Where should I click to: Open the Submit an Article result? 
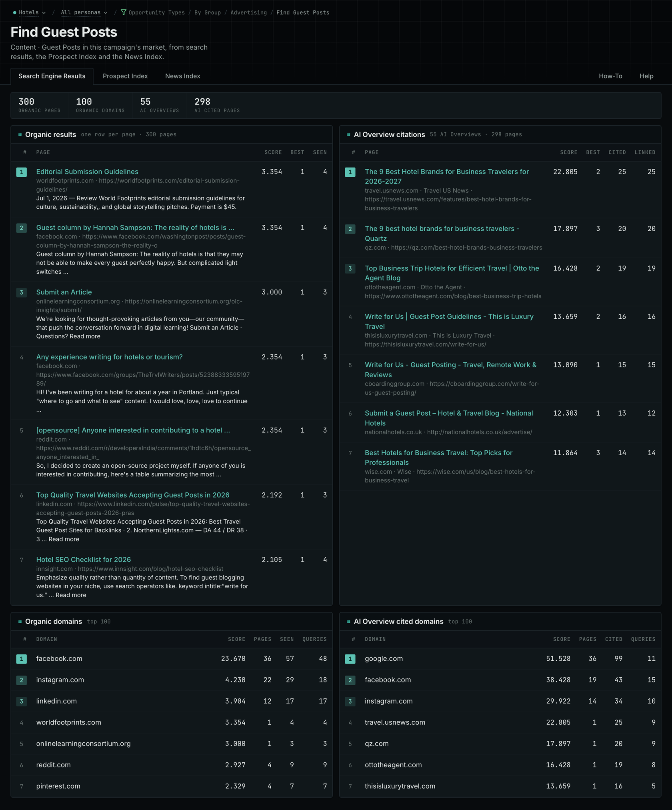coord(64,292)
